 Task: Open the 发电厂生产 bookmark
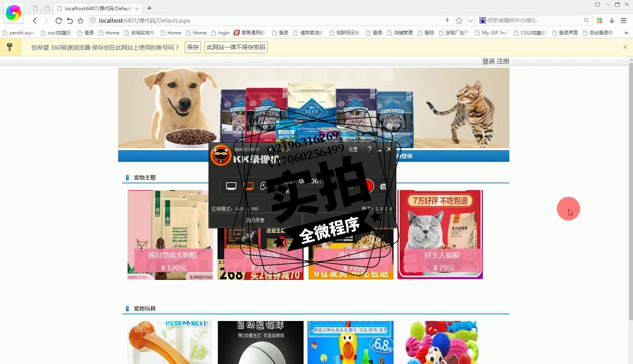(454, 33)
